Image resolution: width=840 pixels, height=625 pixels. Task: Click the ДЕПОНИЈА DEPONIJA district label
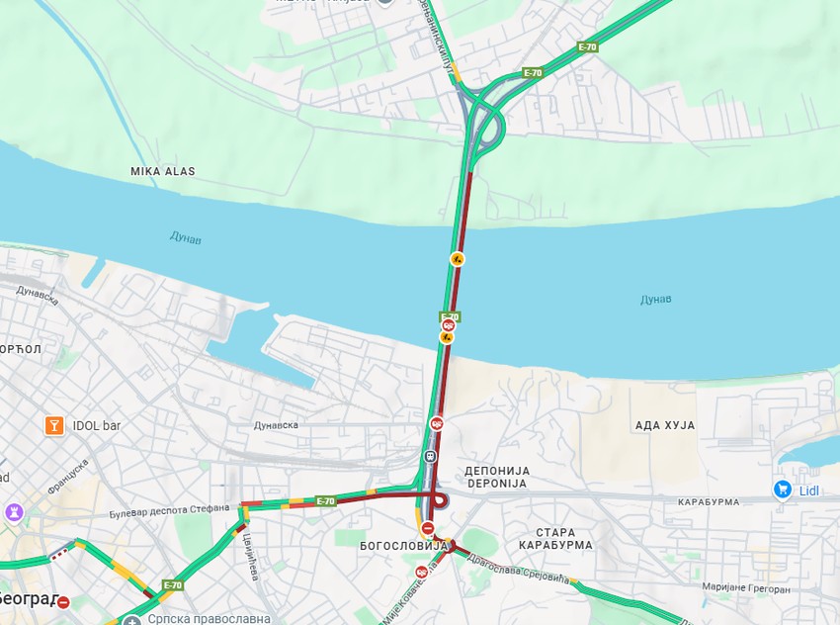(497, 477)
